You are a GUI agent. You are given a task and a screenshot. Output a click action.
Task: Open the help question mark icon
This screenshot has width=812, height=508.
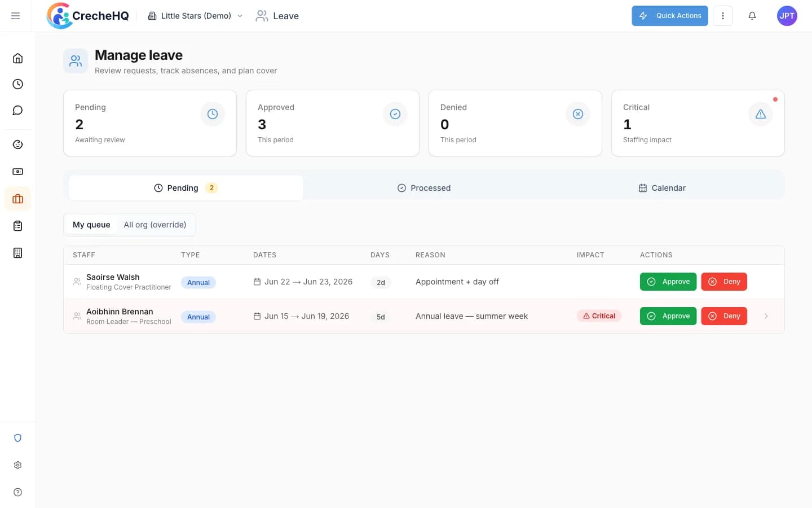click(x=17, y=492)
